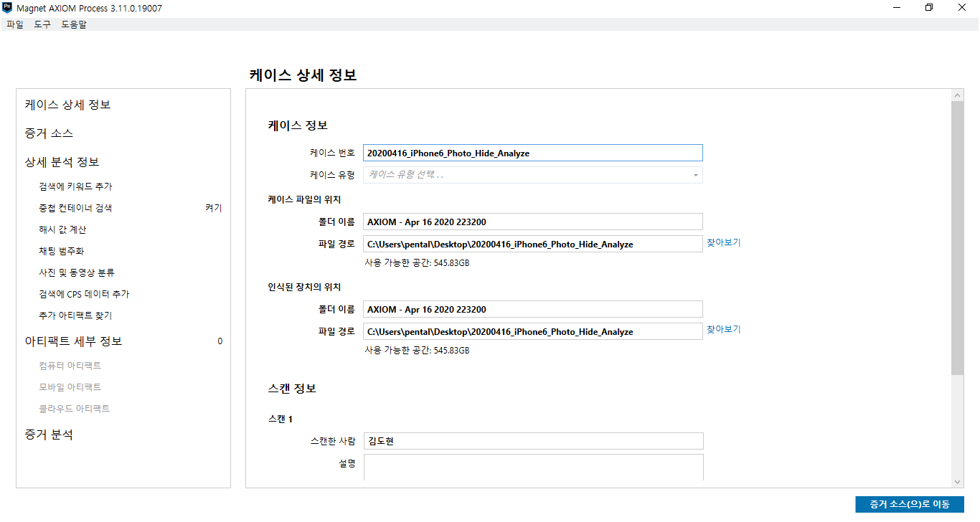Minimize the AXIOM Process window
This screenshot has width=980, height=522.
[897, 8]
